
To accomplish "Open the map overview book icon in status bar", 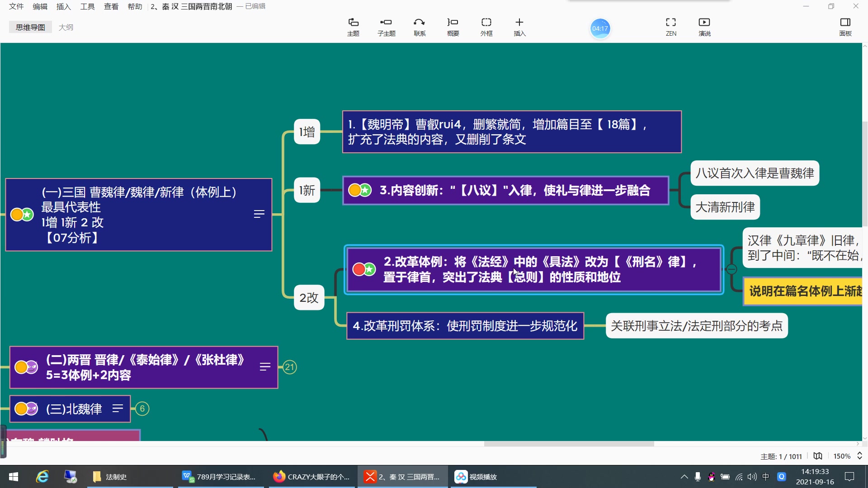I will coord(818,456).
